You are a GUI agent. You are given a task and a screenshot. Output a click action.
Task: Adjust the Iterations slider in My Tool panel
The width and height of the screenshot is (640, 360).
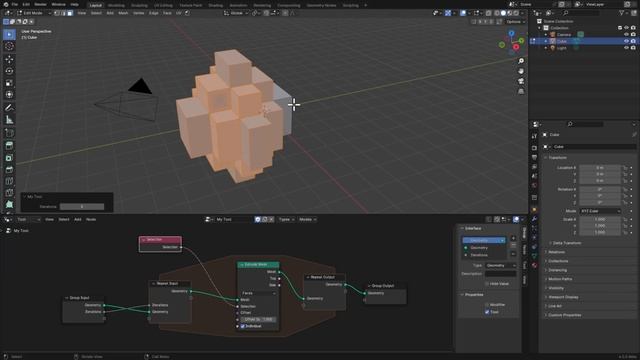82,207
